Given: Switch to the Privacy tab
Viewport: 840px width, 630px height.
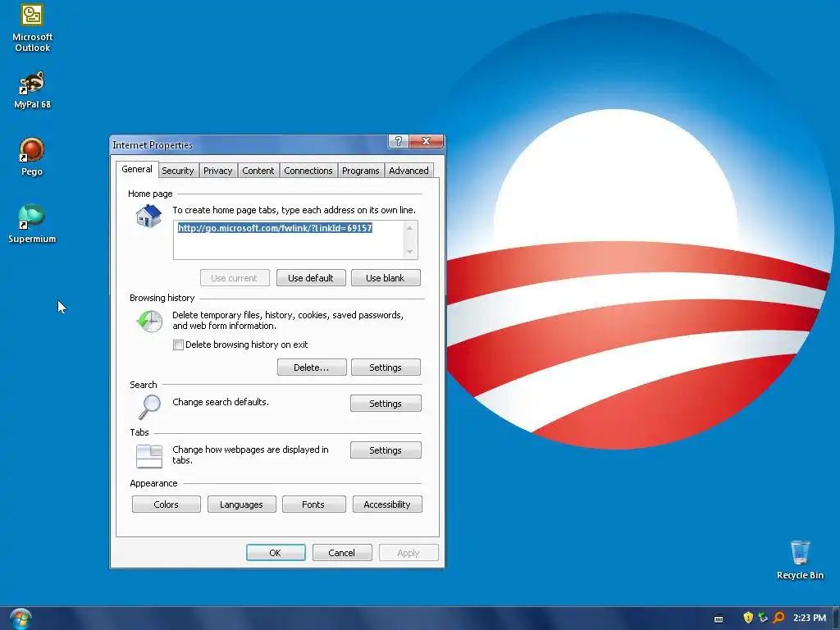Looking at the screenshot, I should click(x=217, y=171).
